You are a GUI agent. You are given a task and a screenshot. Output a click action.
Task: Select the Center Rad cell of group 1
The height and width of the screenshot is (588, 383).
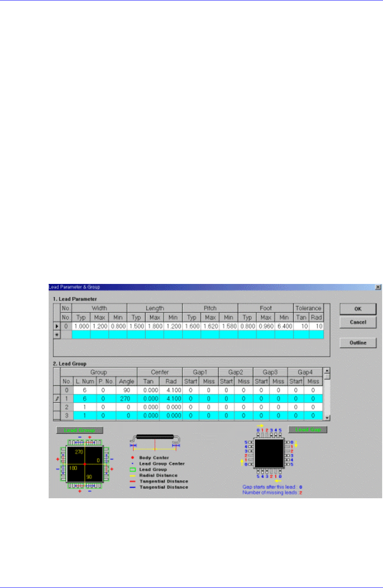tap(171, 398)
